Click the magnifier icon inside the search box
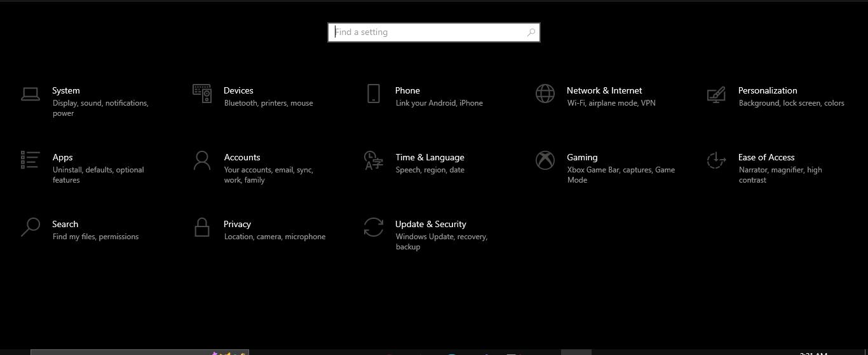 click(x=531, y=32)
